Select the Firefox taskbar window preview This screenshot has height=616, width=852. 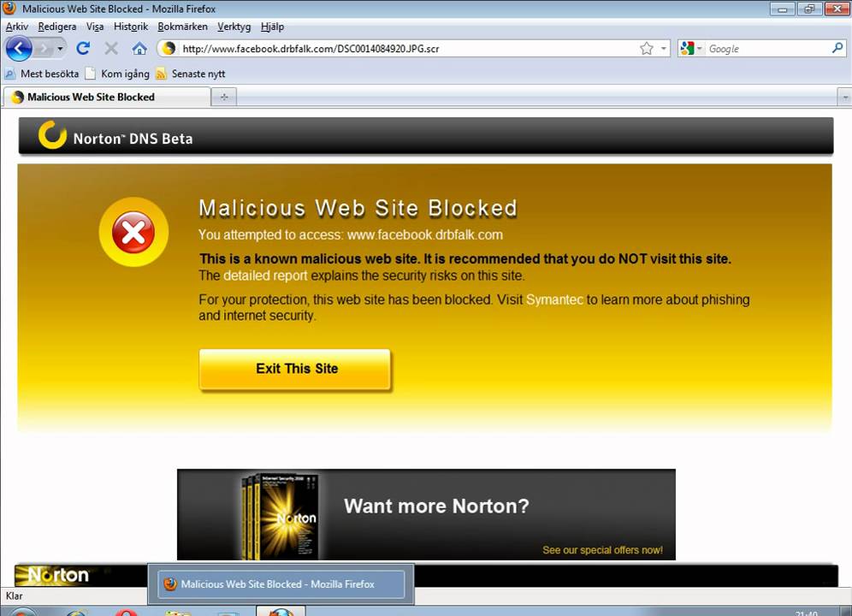281,584
